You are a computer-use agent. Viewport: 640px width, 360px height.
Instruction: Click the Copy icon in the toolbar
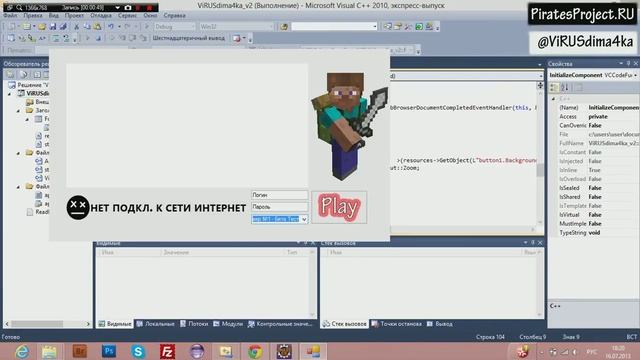87,27
